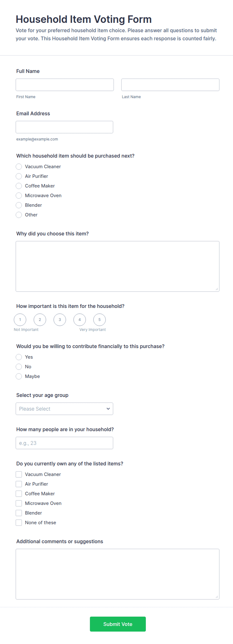Submit the vote with green button
Screen dimensions: 233x644
(x=118, y=624)
